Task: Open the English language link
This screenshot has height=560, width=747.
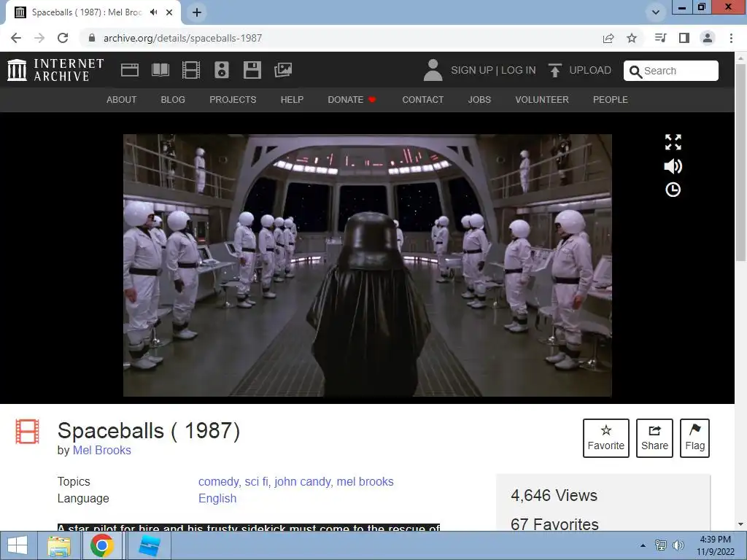Action: point(217,499)
